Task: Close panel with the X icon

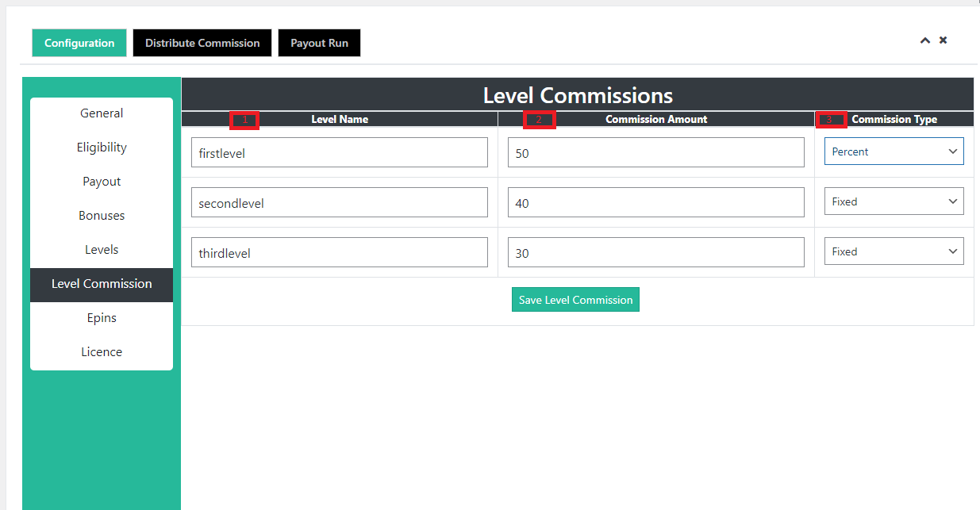Action: 943,40
